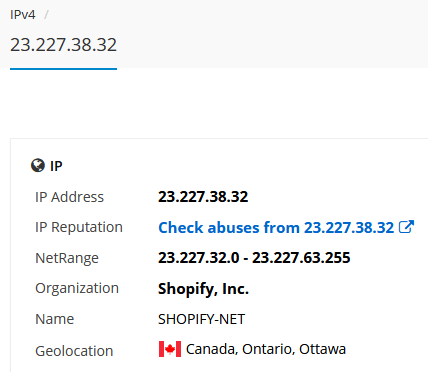The width and height of the screenshot is (428, 372).
Task: Click the Geolocation field label
Action: (74, 351)
